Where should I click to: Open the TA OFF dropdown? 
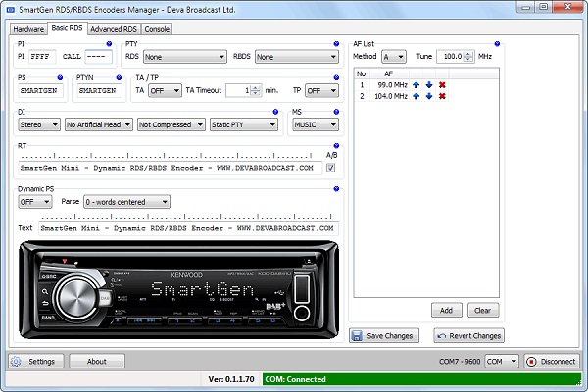165,91
